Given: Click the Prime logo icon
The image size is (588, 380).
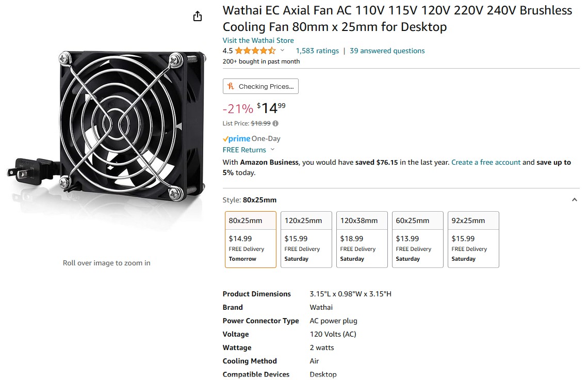Looking at the screenshot, I should [x=236, y=139].
